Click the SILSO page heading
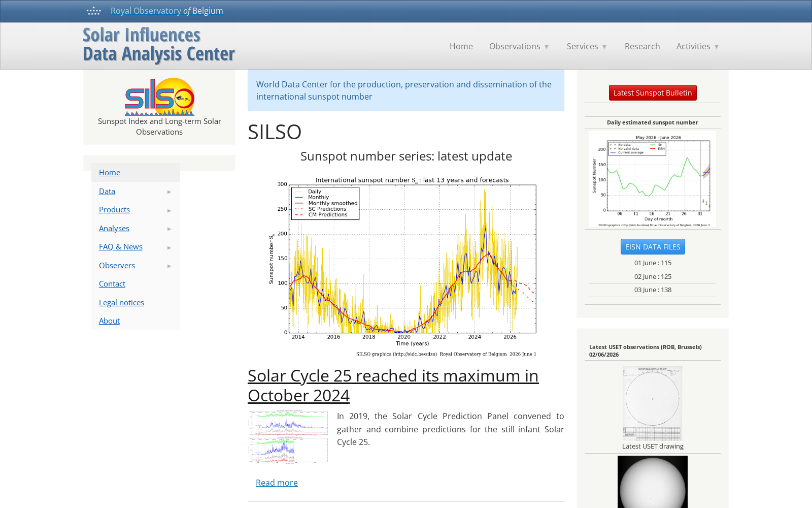 (275, 132)
